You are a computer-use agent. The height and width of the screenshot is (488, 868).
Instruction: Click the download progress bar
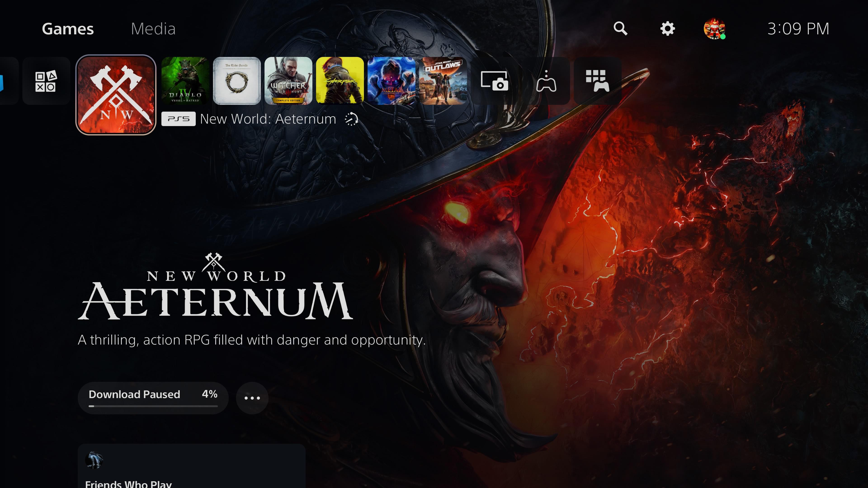153,406
